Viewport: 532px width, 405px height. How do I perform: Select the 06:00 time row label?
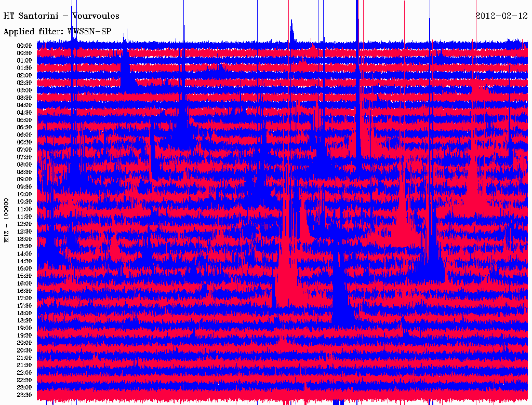pyautogui.click(x=24, y=135)
